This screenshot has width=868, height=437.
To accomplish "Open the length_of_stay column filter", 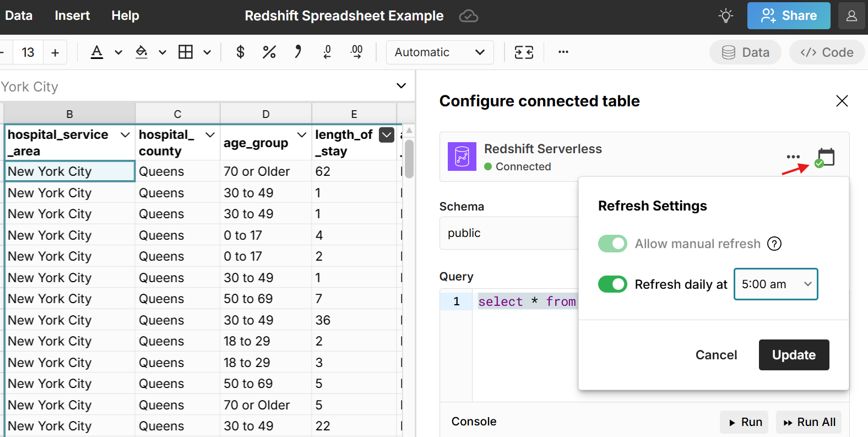I will pyautogui.click(x=387, y=135).
